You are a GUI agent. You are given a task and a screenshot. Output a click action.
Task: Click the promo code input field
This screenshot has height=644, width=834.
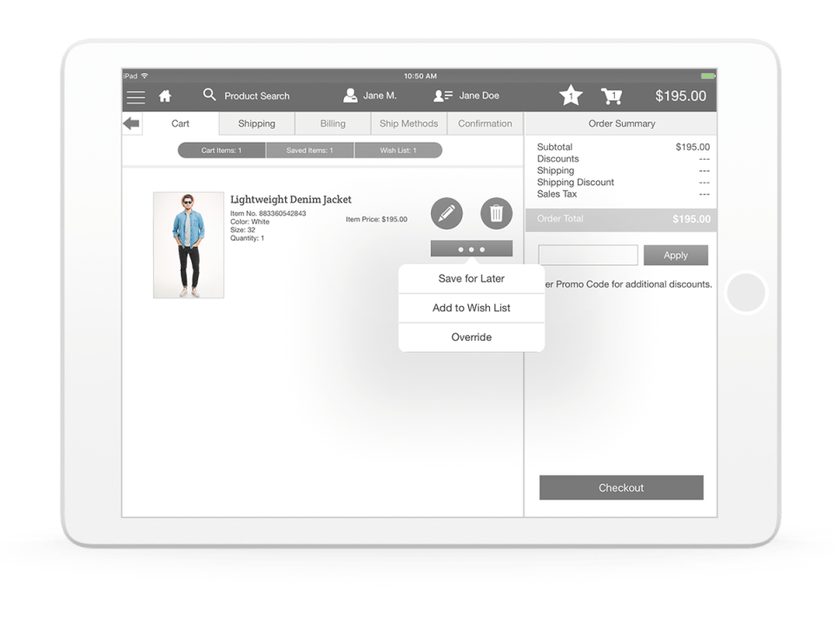(587, 255)
